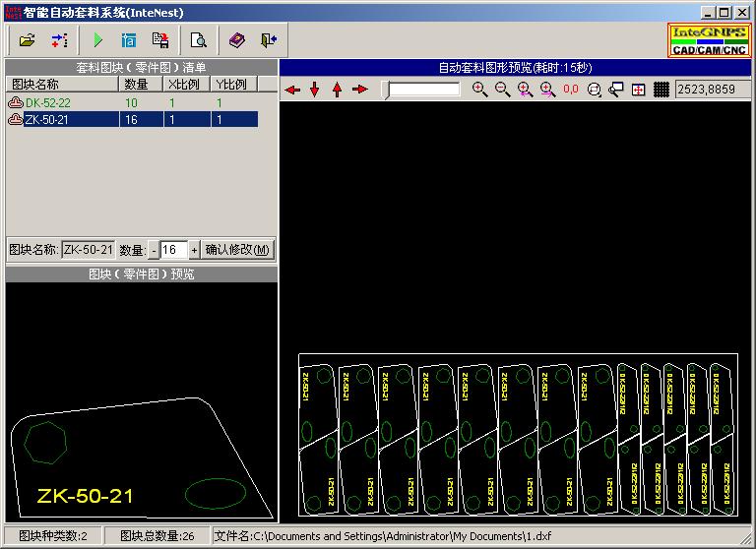Pan the preview right with red arrow
This screenshot has height=549, width=756.
(x=360, y=90)
